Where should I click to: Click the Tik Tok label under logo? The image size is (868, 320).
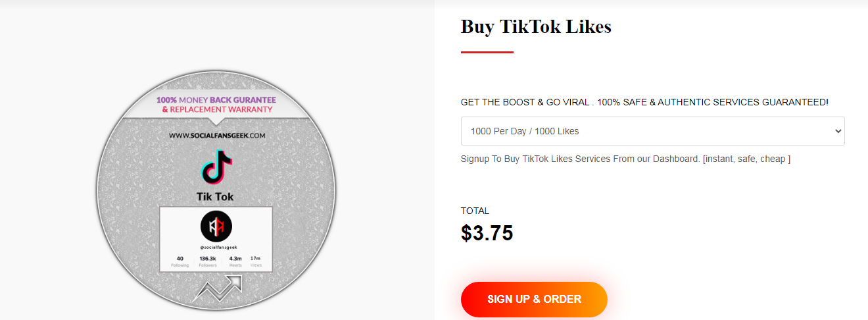[215, 197]
